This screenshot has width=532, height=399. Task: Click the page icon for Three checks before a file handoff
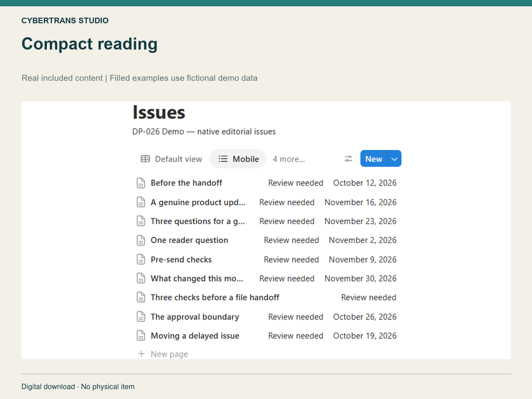pyautogui.click(x=141, y=297)
